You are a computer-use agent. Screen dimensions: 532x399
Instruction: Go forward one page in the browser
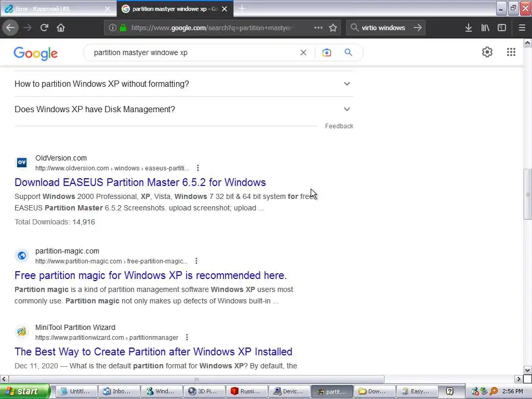27,28
